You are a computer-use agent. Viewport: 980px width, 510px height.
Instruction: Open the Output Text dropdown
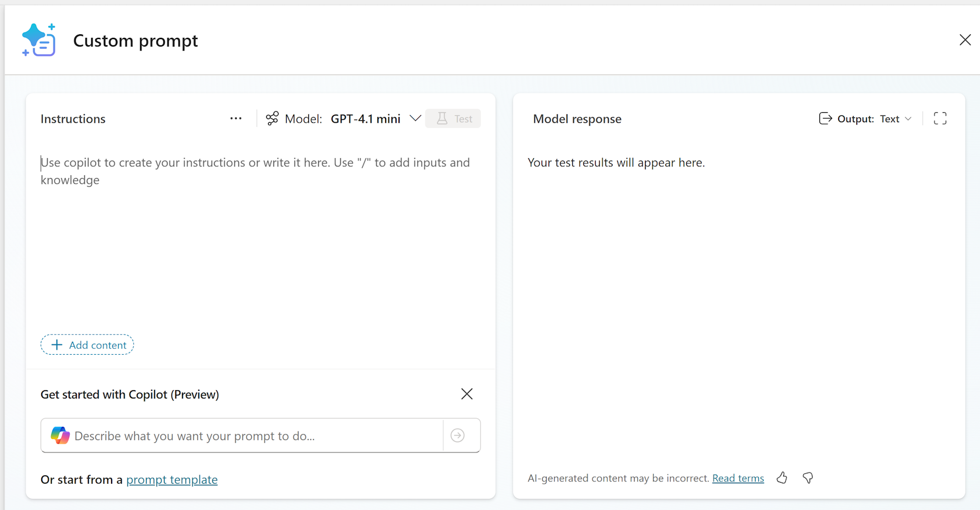[x=896, y=119]
